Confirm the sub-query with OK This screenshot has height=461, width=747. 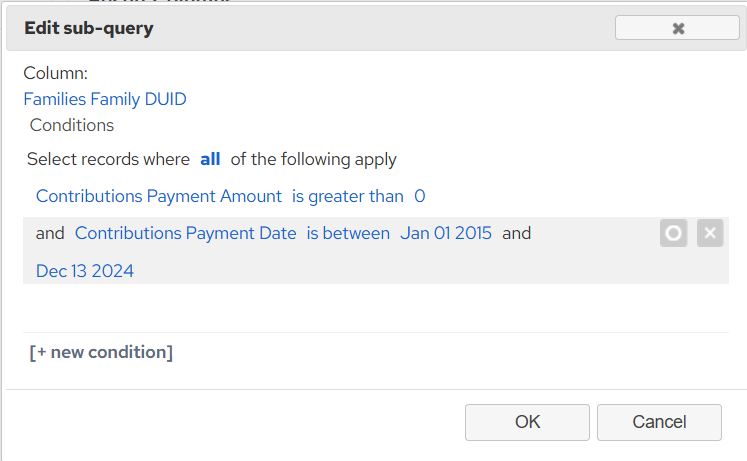[x=527, y=422]
